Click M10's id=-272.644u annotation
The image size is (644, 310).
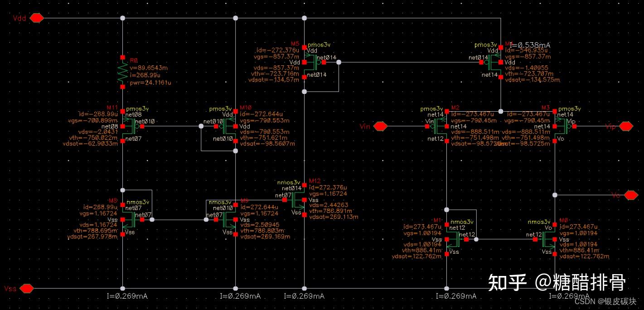(x=261, y=114)
